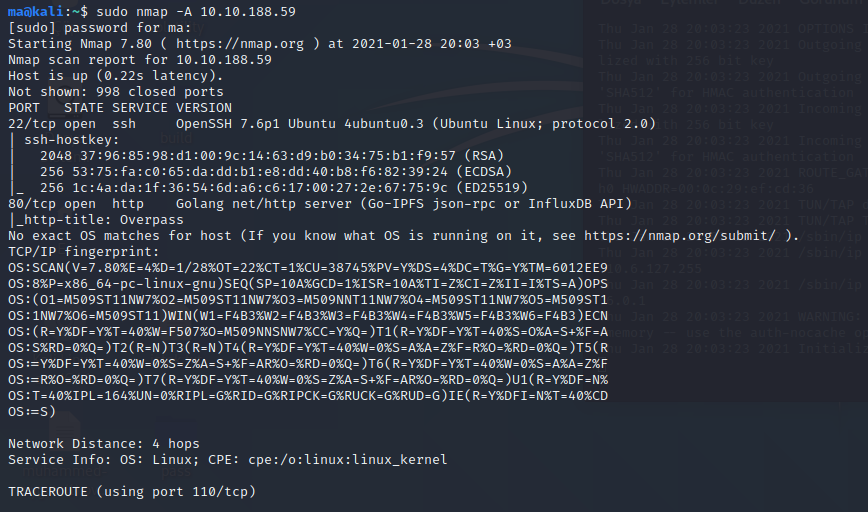Click the cpe:/o:linux:linux_kernel text
The width and height of the screenshot is (868, 512).
click(x=347, y=460)
